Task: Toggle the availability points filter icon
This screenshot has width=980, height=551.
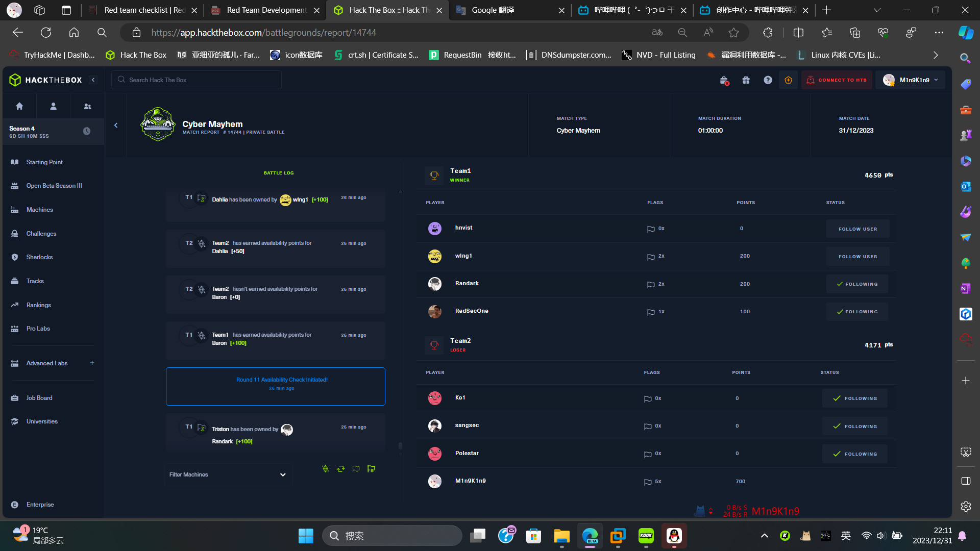Action: coord(326,469)
